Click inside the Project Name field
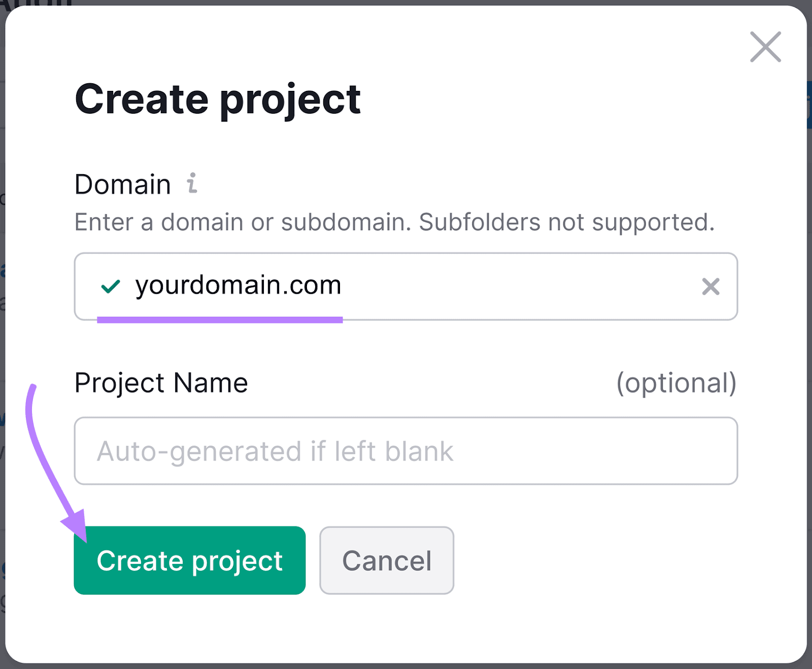 tap(405, 451)
